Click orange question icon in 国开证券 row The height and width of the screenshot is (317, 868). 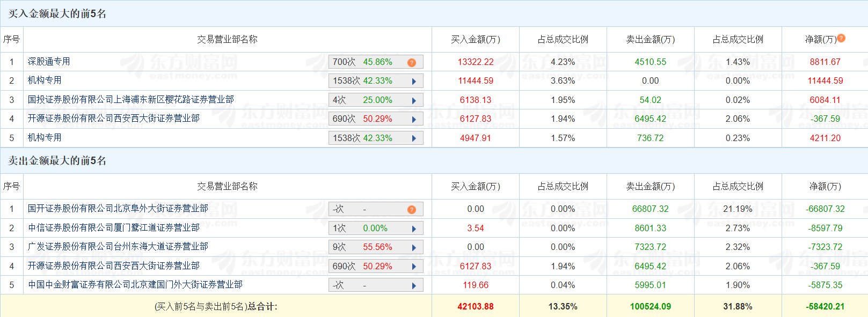412,209
